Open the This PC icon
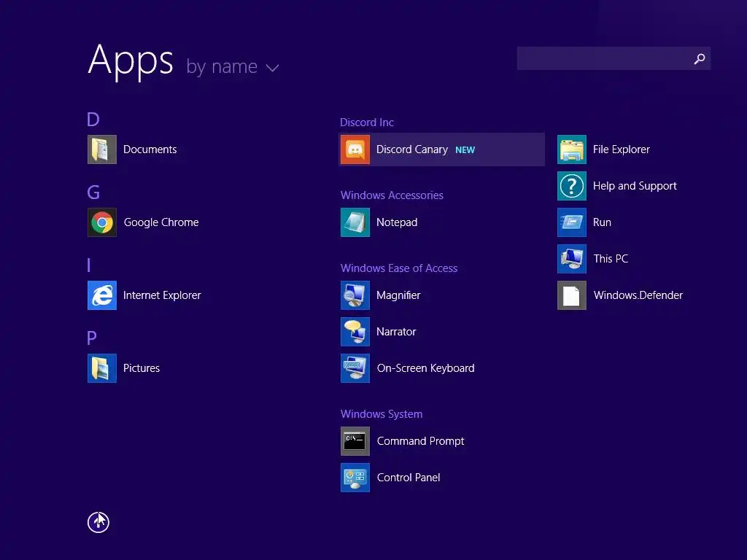This screenshot has width=747, height=560. pos(572,259)
